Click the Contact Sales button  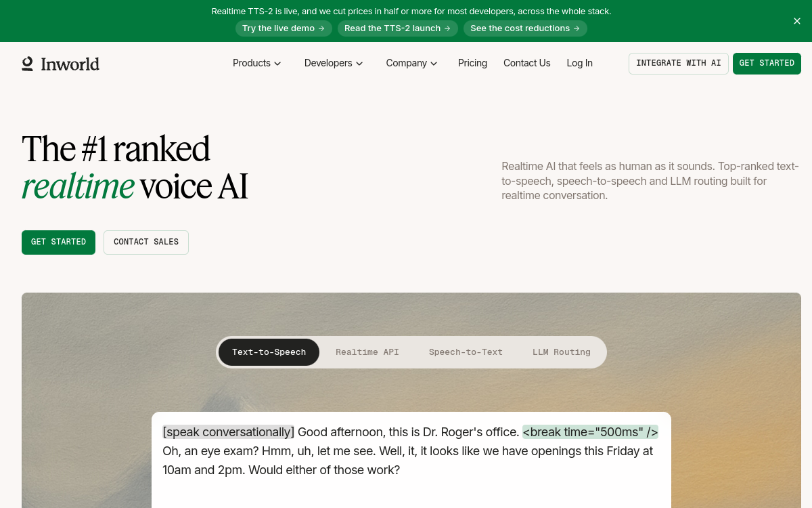(x=146, y=242)
